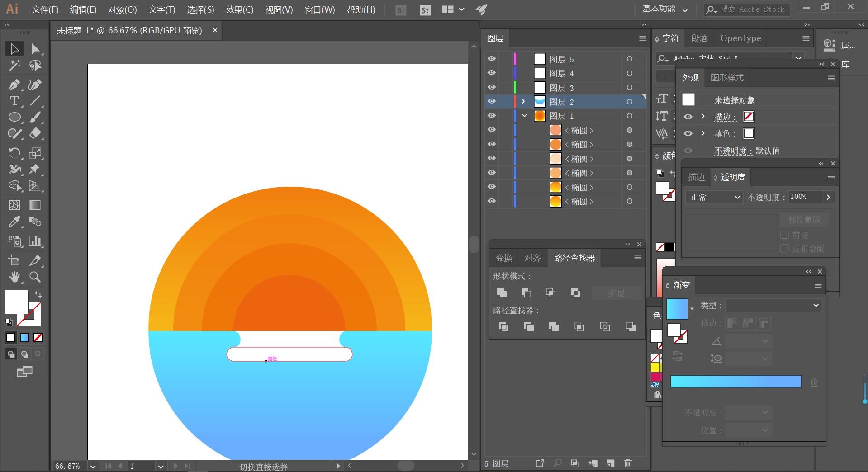Hide layer 图层 5 via eye icon

click(492, 59)
